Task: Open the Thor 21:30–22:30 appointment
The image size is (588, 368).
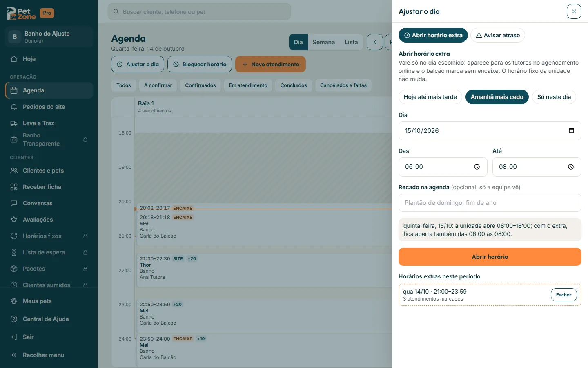Action: [x=265, y=270]
